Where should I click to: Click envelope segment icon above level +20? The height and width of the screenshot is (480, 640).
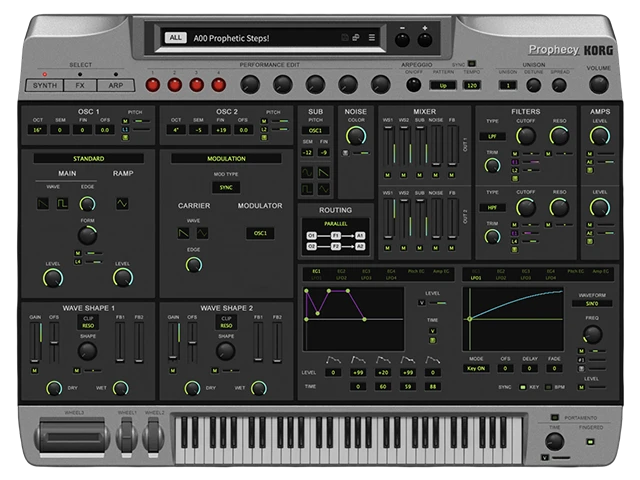pyautogui.click(x=383, y=360)
